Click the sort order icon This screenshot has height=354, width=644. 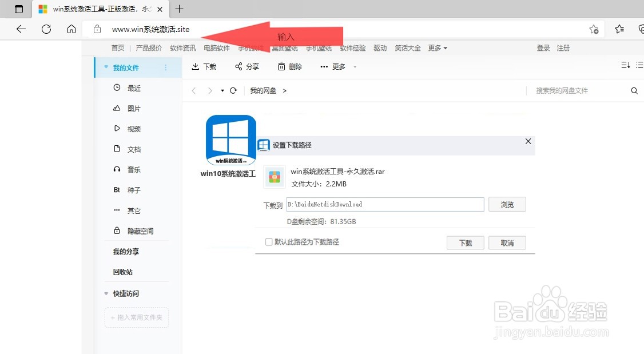tap(626, 65)
